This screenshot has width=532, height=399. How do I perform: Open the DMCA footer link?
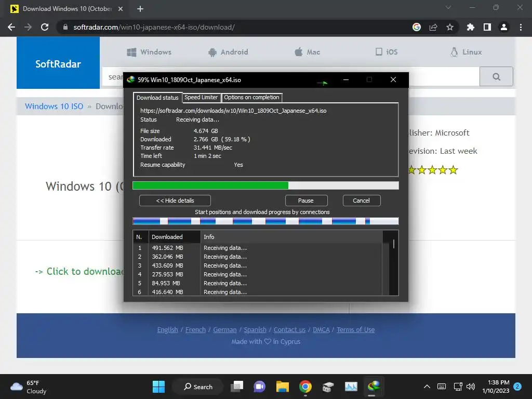(x=321, y=330)
